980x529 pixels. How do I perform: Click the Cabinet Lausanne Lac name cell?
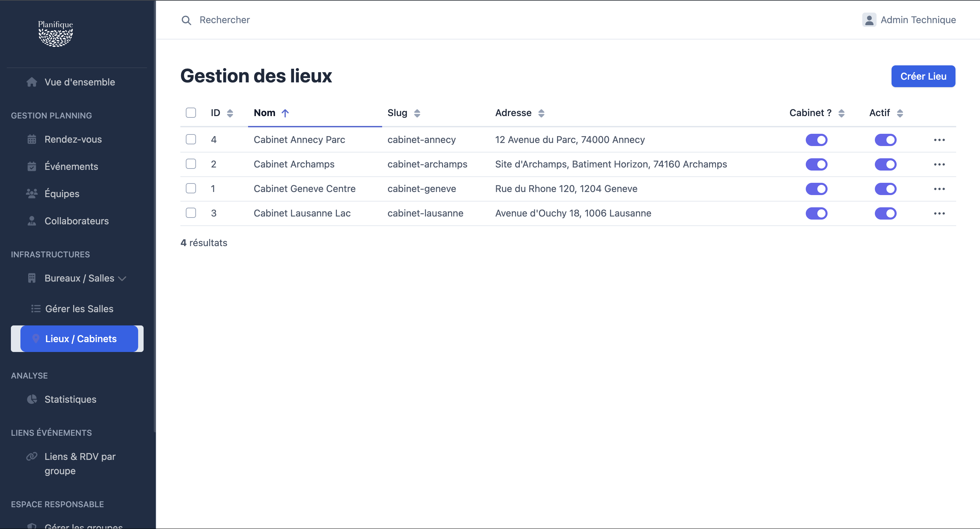302,213
